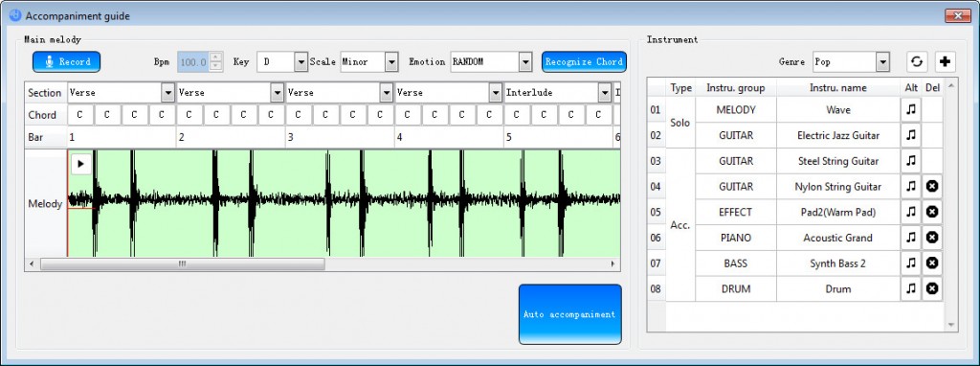Select the PIANO instrument group cell
Image resolution: width=980 pixels, height=366 pixels.
point(736,238)
